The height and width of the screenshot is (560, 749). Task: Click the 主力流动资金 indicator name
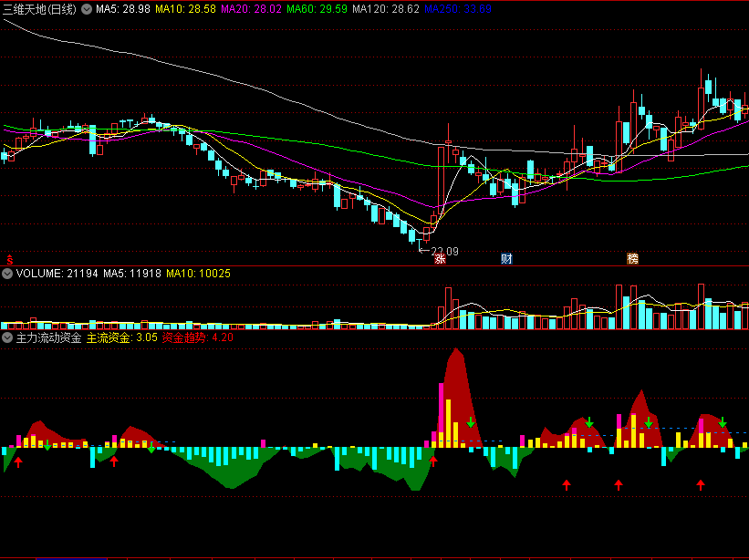click(48, 338)
